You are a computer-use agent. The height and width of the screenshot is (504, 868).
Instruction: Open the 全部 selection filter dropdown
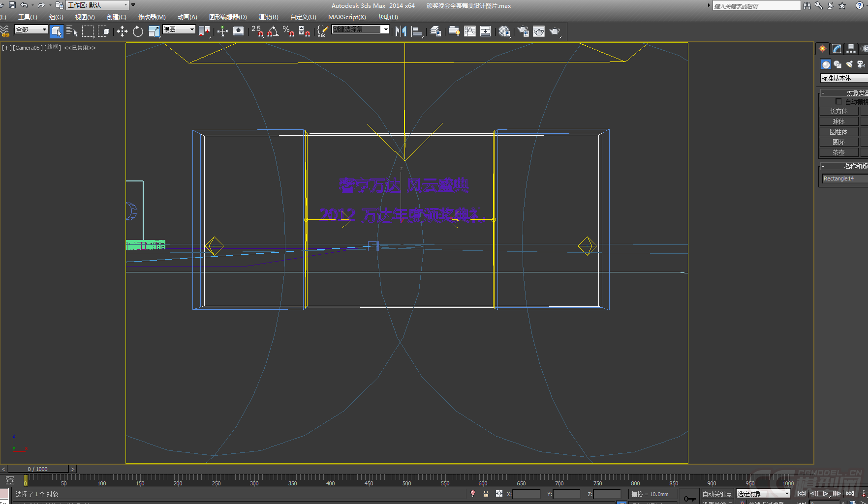click(x=31, y=30)
